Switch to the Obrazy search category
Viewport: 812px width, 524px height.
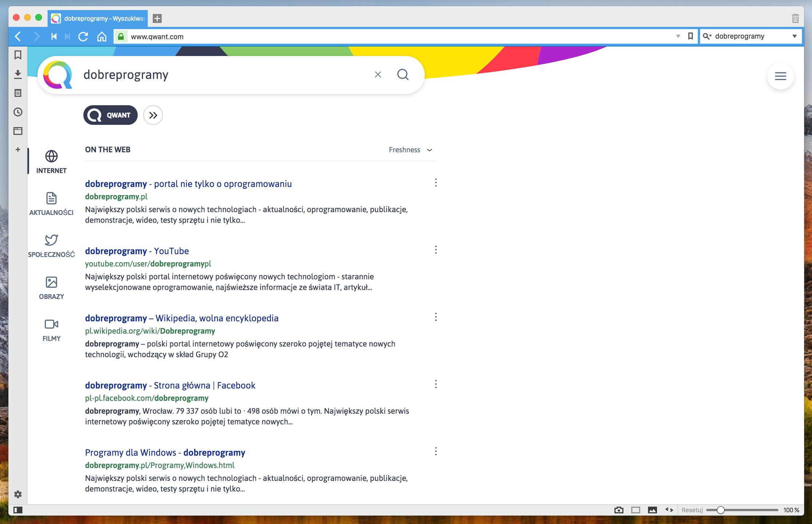(x=51, y=287)
